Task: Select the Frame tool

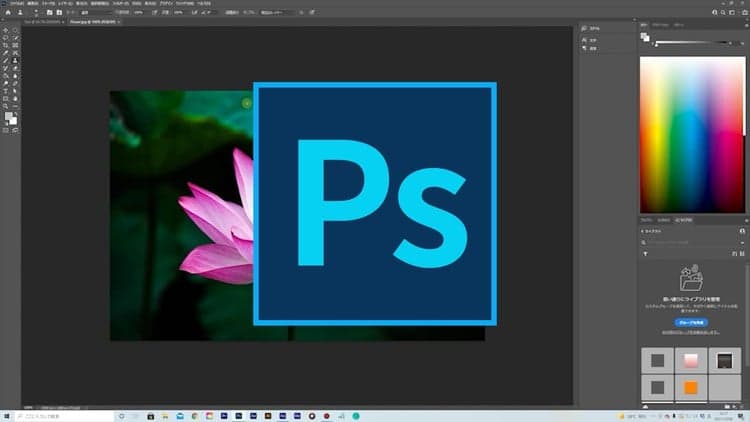Action: [x=15, y=45]
